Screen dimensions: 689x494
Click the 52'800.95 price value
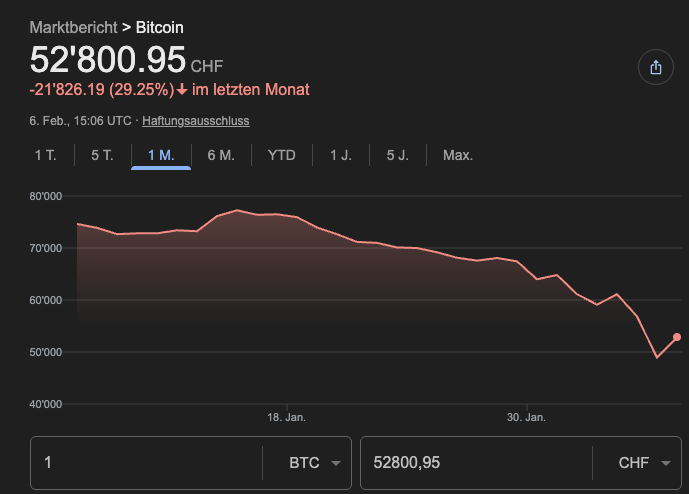108,60
